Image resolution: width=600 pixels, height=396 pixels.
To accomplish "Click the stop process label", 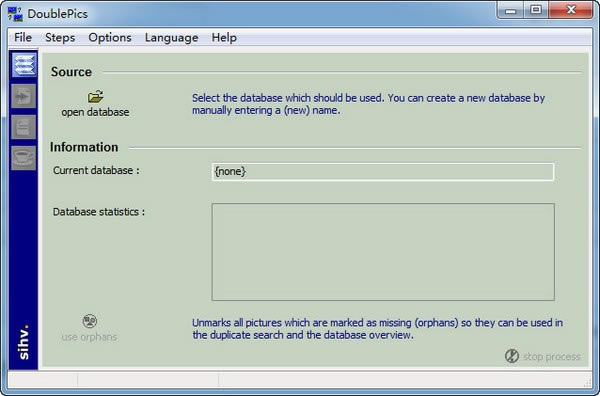I will tap(552, 357).
